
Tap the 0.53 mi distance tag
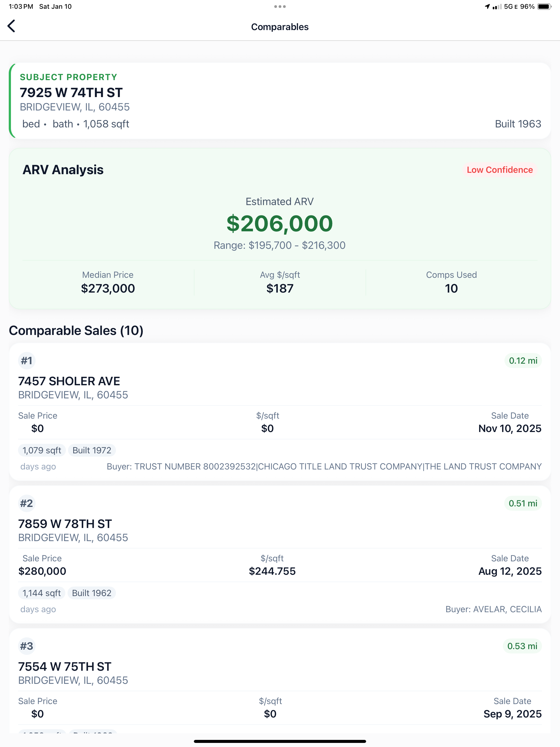click(522, 646)
